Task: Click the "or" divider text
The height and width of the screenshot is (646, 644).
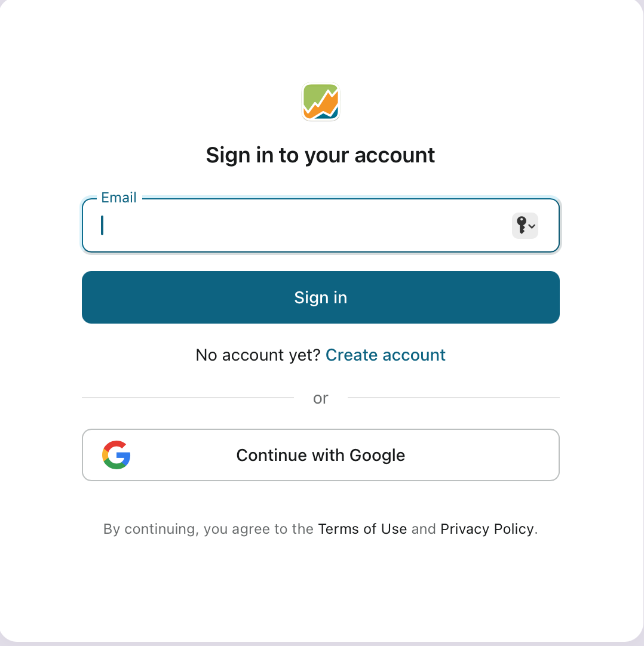Action: pos(320,398)
